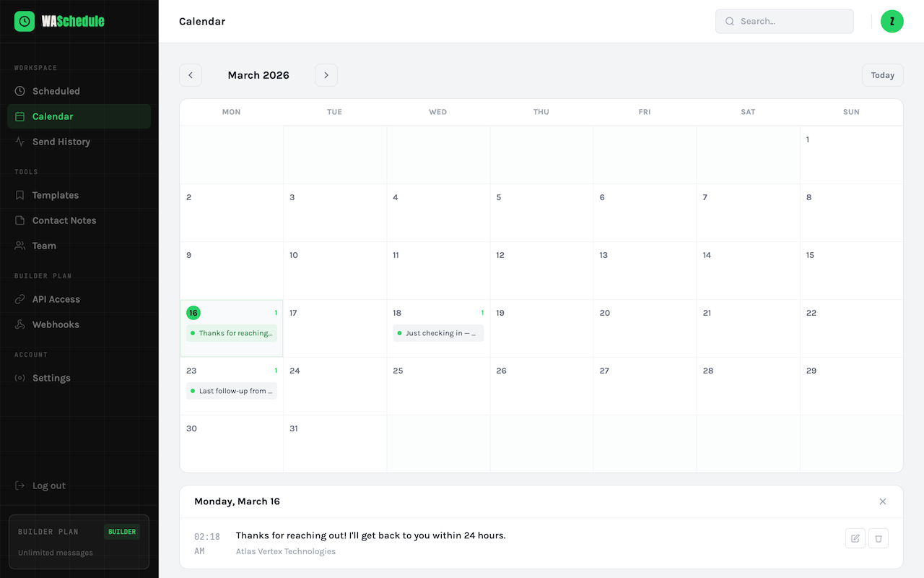
Task: Click the Log out arrow icon
Action: pyautogui.click(x=19, y=486)
